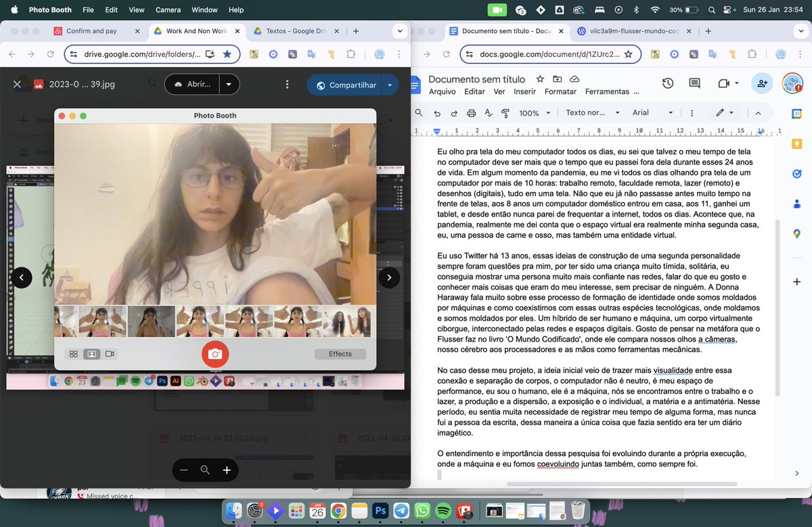
Task: Open the 100% zoom dropdown in Docs
Action: pos(534,113)
